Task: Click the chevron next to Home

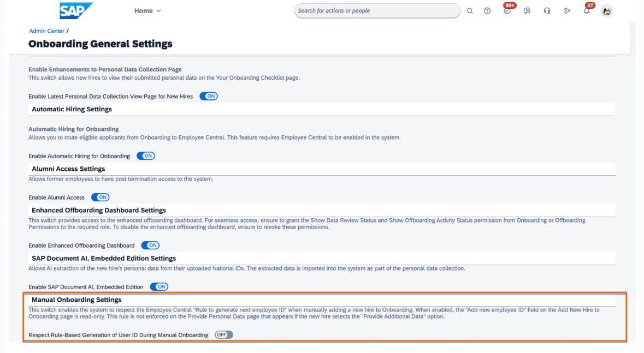Action: (x=158, y=11)
